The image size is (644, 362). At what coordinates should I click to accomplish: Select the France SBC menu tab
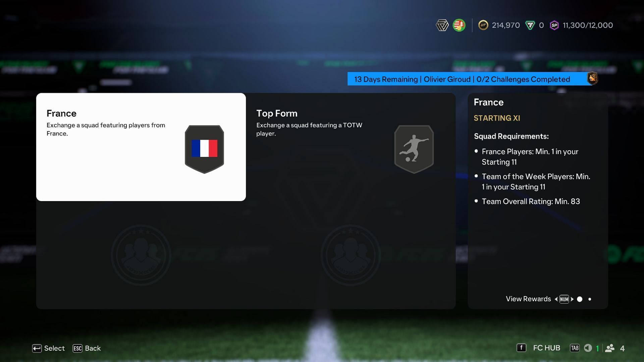click(x=141, y=147)
